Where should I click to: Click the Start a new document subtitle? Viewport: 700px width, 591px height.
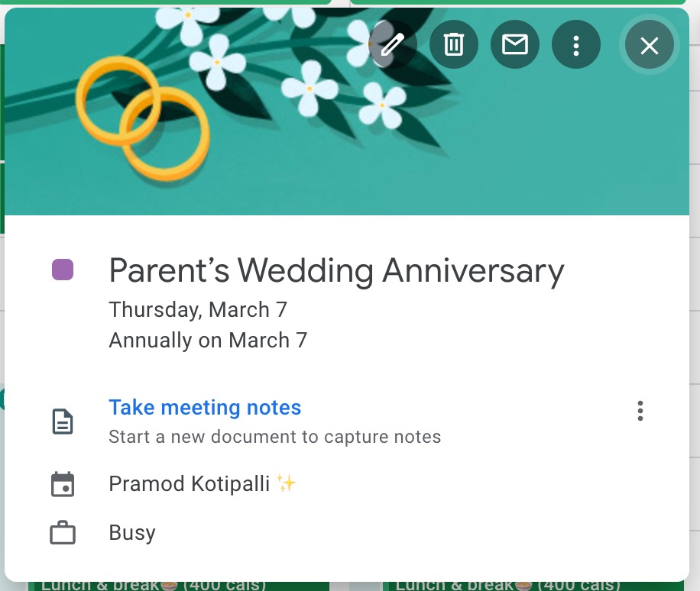(x=275, y=438)
